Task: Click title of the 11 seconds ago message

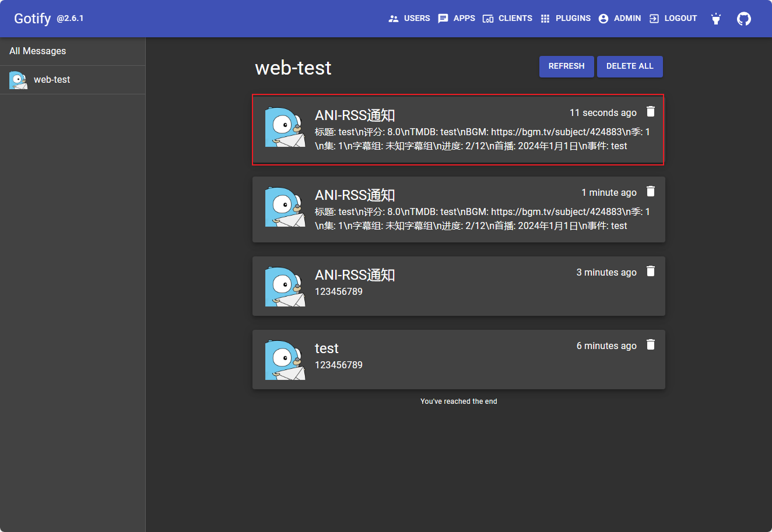Action: [355, 115]
